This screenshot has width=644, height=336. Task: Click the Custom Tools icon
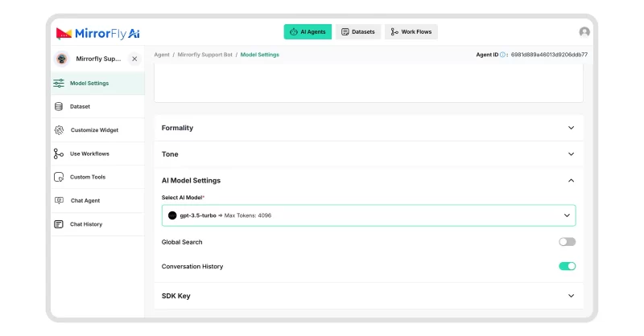59,177
